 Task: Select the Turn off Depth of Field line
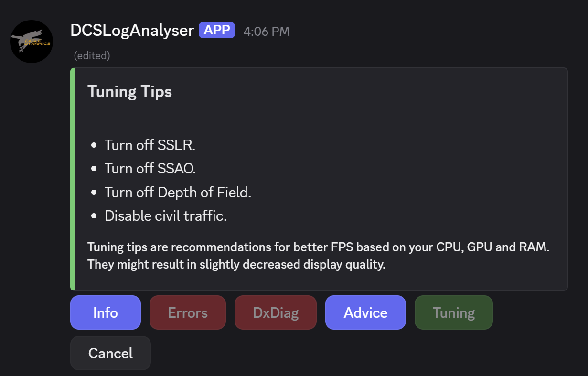(x=178, y=192)
